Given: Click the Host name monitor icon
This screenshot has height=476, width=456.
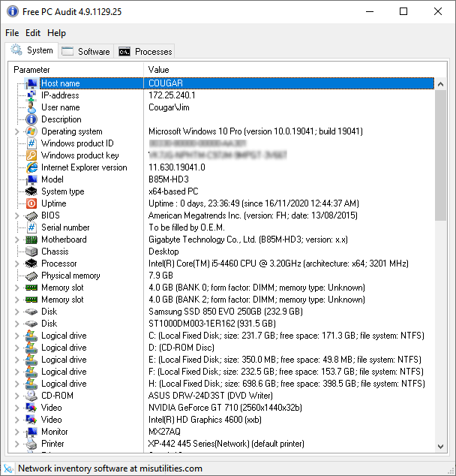Looking at the screenshot, I should [x=31, y=83].
